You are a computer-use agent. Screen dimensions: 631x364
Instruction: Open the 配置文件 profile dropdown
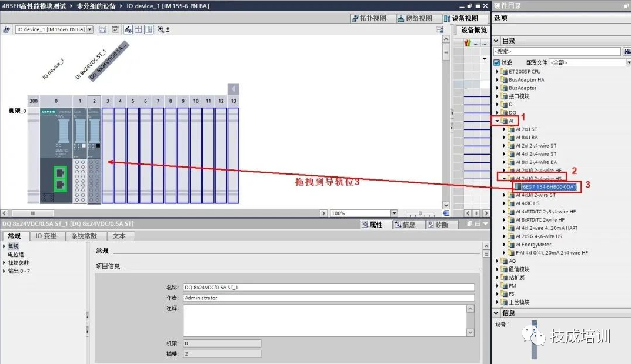[x=628, y=62]
